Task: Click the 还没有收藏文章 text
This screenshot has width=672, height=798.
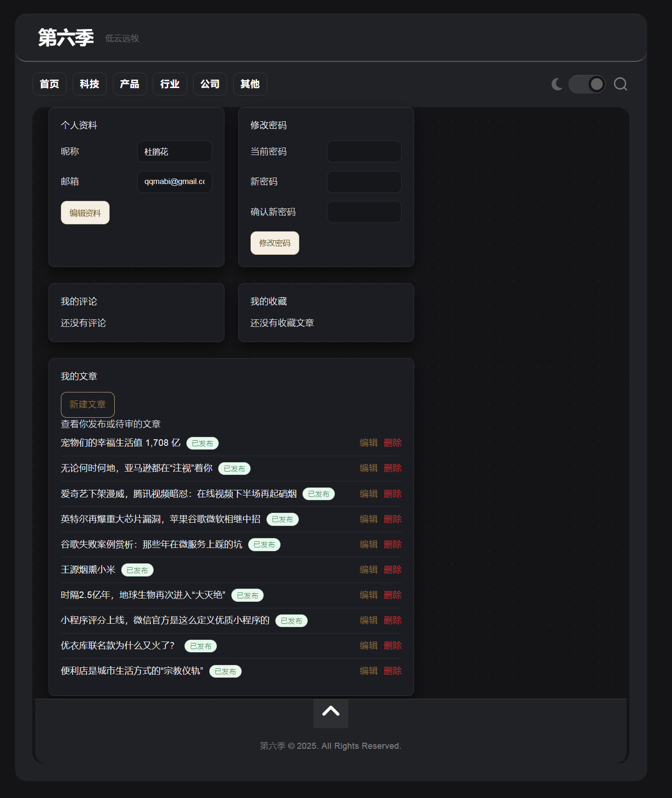Action: pyautogui.click(x=282, y=323)
